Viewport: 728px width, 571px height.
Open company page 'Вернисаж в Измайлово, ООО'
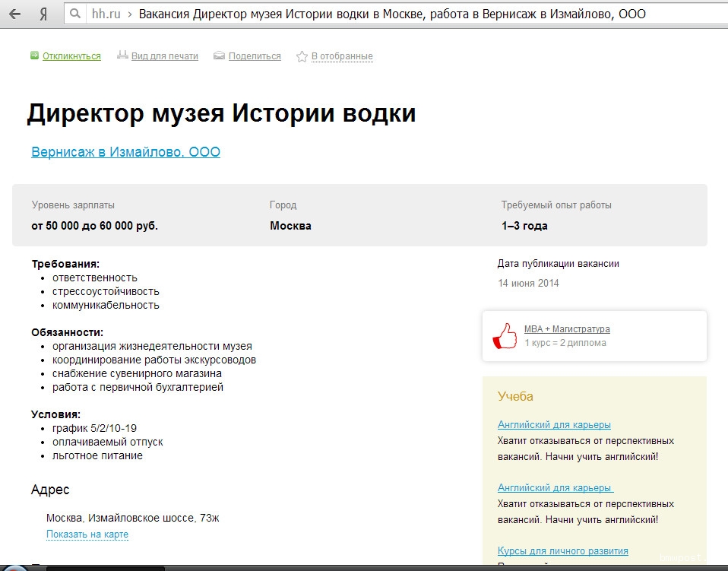click(x=125, y=152)
